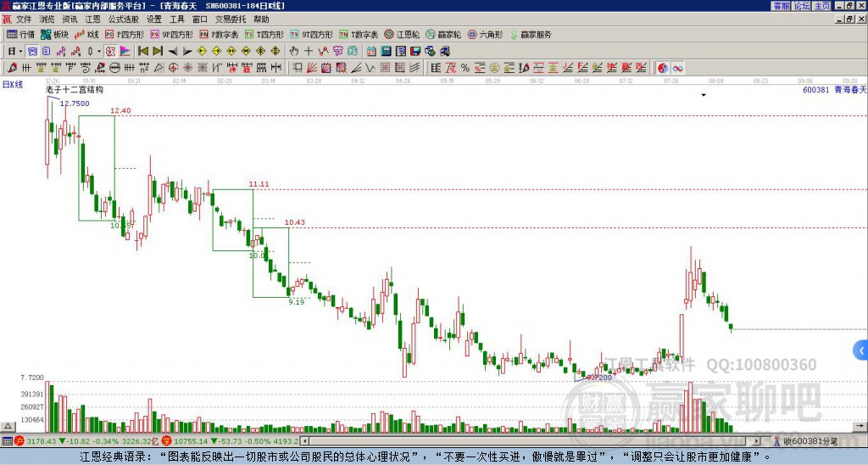
Task: Click the 日K线 label at chart top-left
Action: [13, 85]
